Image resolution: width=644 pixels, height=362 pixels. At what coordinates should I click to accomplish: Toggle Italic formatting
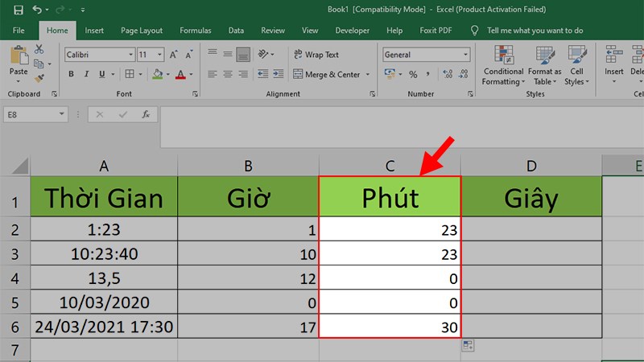click(x=87, y=74)
